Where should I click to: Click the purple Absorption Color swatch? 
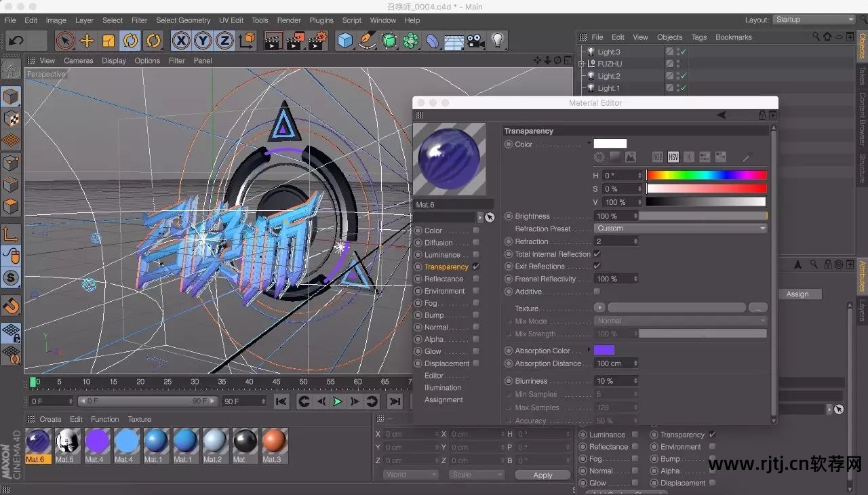[x=604, y=351]
